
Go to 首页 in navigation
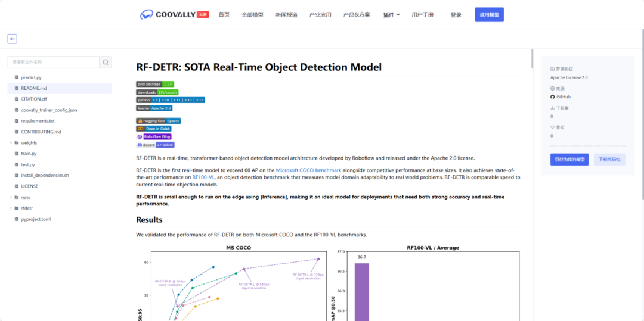click(x=224, y=15)
